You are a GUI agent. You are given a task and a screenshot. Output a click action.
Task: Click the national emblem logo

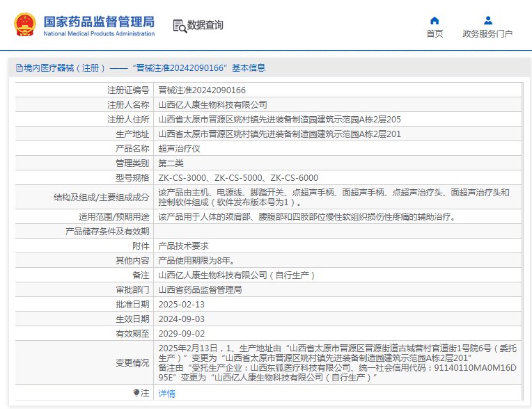[x=25, y=25]
